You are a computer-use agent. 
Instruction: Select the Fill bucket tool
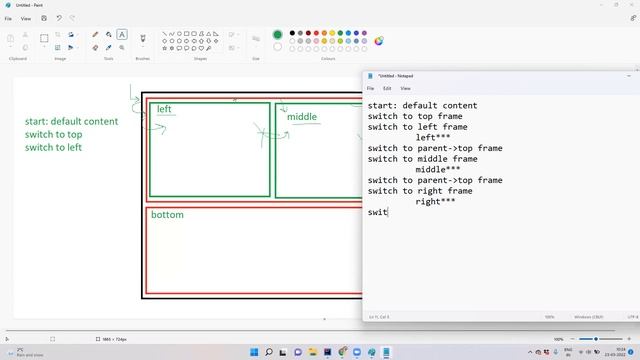click(109, 35)
